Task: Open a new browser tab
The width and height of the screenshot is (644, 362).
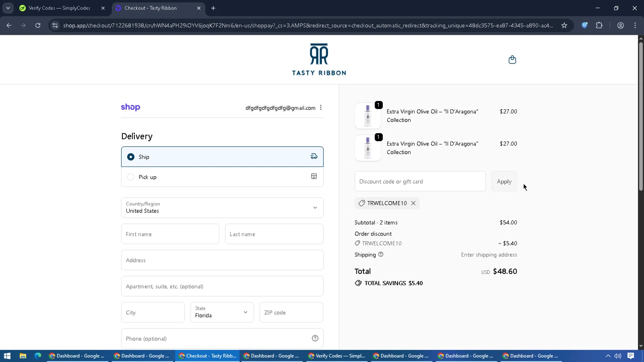Action: 213,8
